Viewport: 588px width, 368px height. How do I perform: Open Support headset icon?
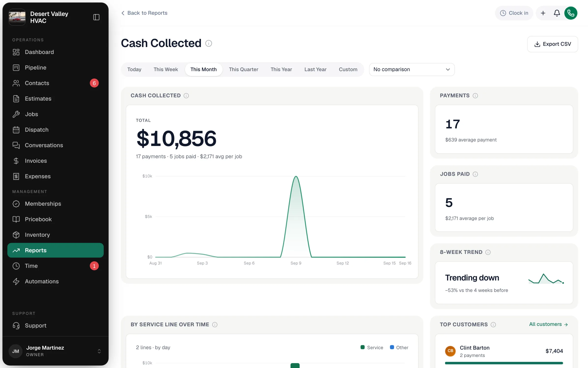pyautogui.click(x=16, y=326)
